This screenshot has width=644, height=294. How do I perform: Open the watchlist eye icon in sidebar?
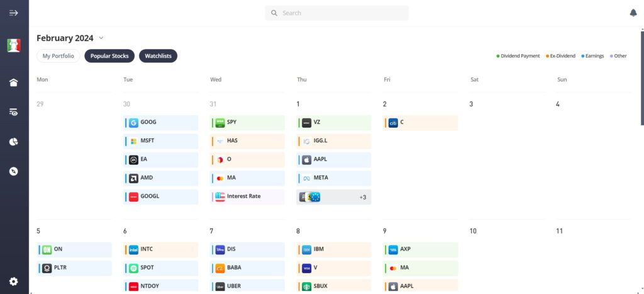coord(14,112)
